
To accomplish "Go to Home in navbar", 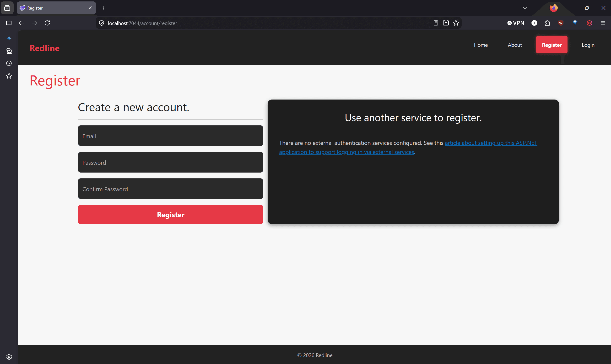I will coord(481,45).
